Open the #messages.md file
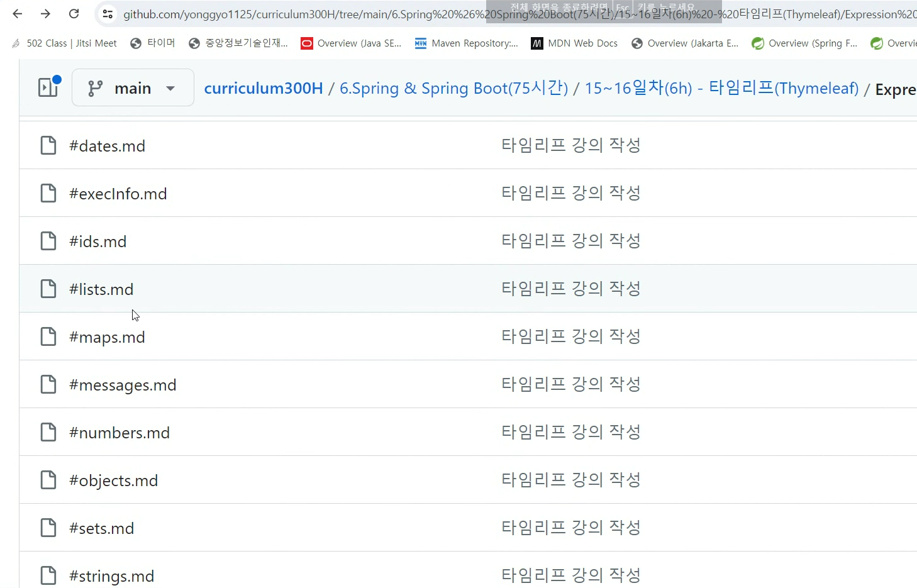Screen dimensions: 917x588 [123, 385]
